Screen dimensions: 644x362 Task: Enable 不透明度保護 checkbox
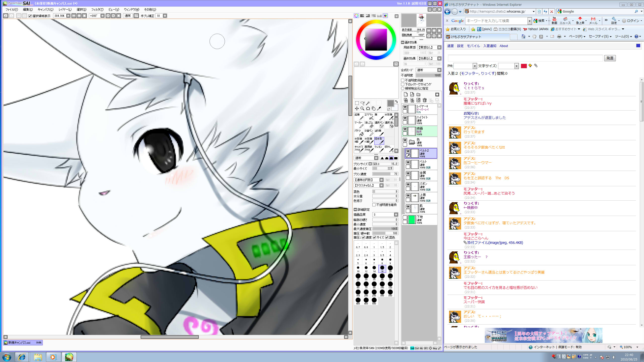click(x=403, y=80)
